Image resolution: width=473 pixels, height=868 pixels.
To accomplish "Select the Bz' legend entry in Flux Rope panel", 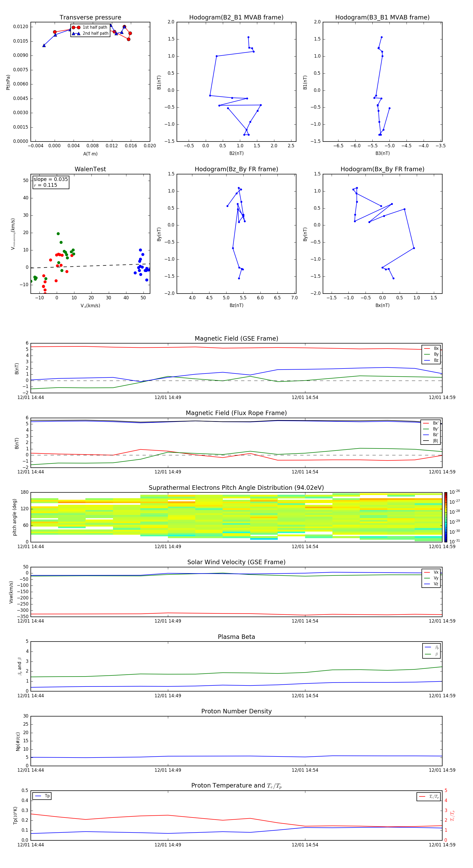I will coord(431,435).
